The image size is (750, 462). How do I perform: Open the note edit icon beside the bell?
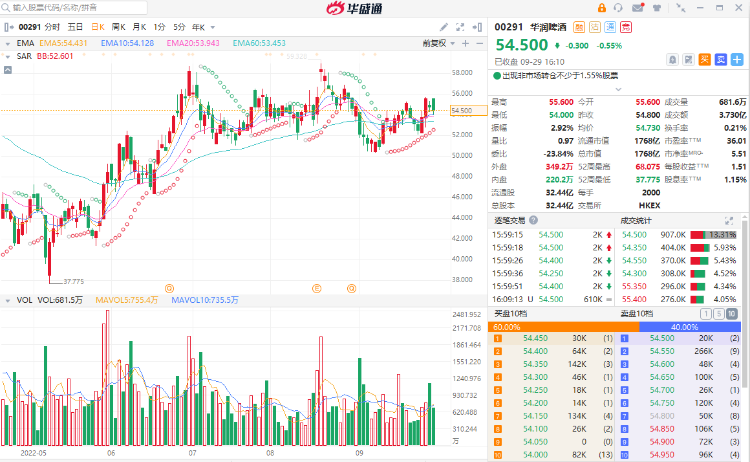688,60
